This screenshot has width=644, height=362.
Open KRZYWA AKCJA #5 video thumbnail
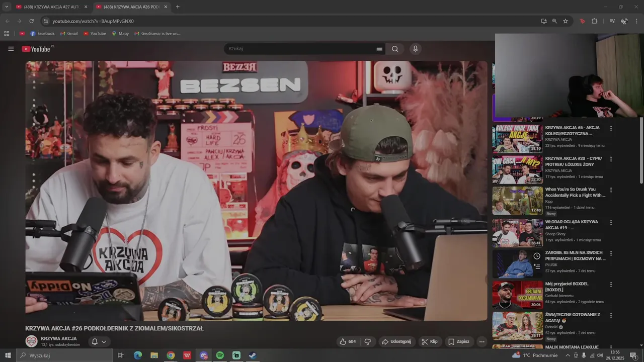point(517,138)
